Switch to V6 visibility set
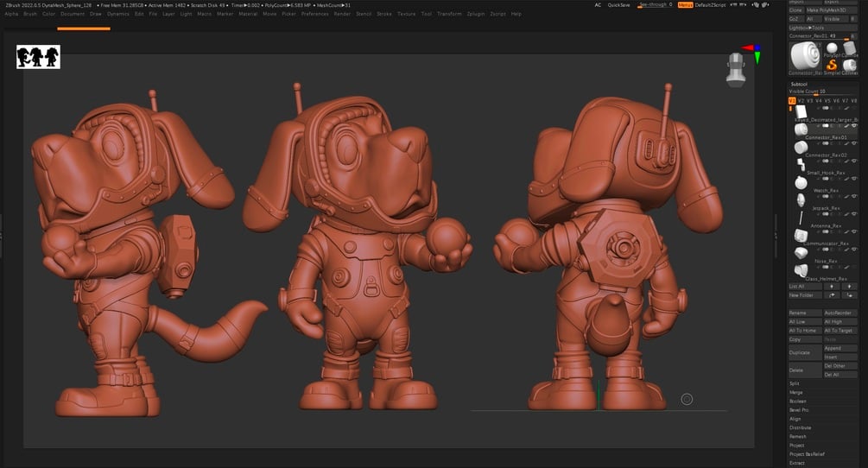Screen dimensions: 868x468 (836, 101)
